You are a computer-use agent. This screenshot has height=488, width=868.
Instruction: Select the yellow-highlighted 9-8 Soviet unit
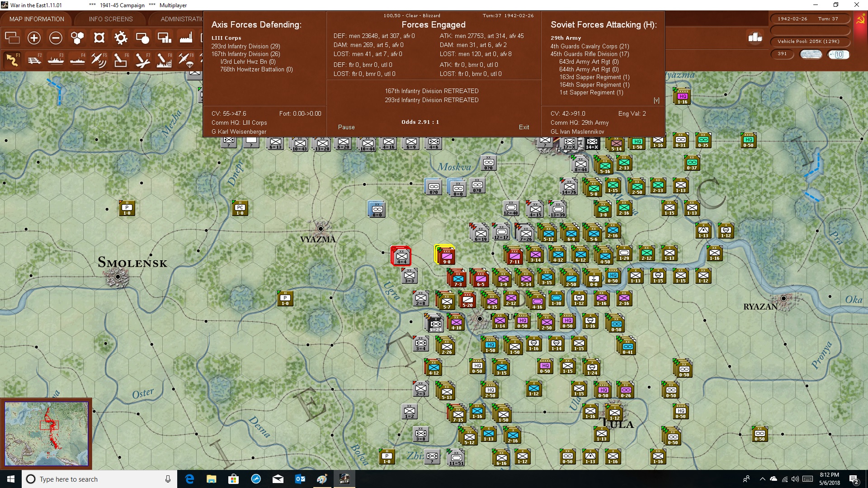coord(445,255)
